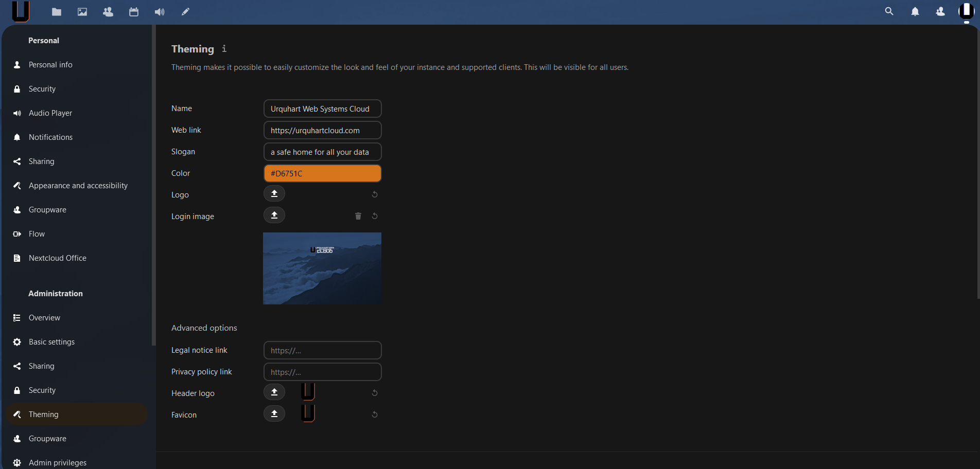This screenshot has height=469, width=980.
Task: Focus the Legal notice link field
Action: [x=323, y=350]
